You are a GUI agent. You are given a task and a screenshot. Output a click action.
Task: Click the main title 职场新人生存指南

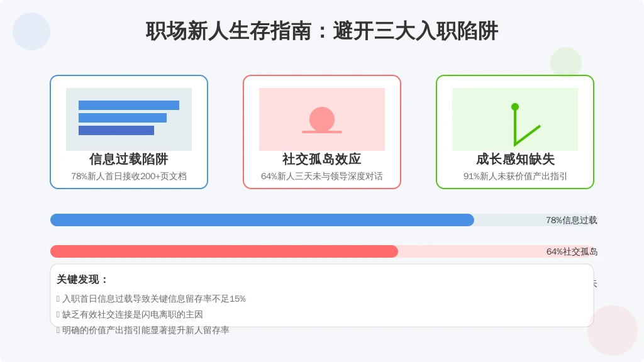[x=228, y=31]
